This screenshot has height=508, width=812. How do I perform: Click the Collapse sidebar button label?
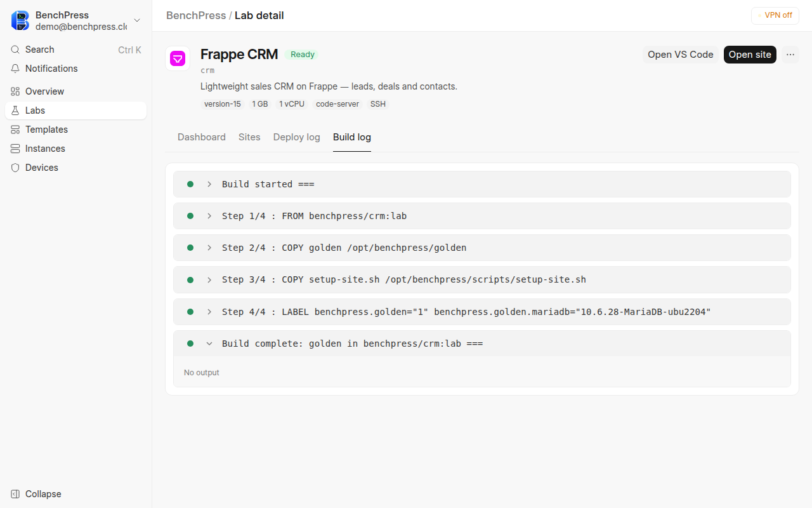[x=43, y=494]
